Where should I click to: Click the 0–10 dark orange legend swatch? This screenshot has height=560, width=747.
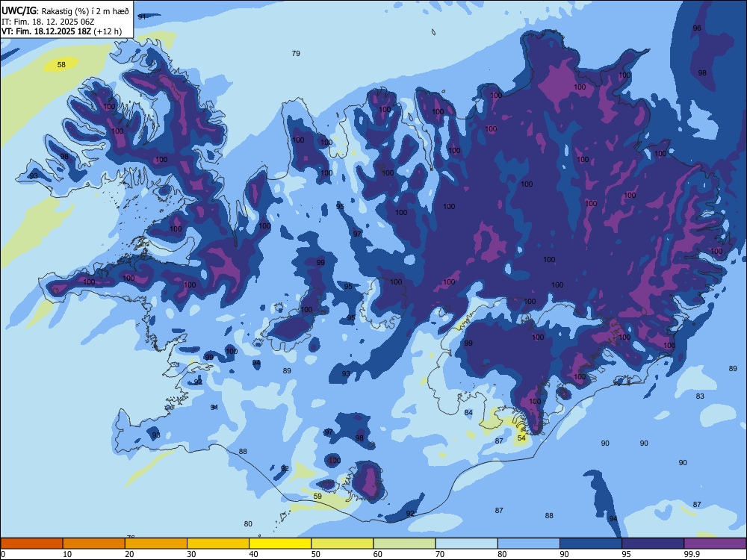pyautogui.click(x=32, y=544)
